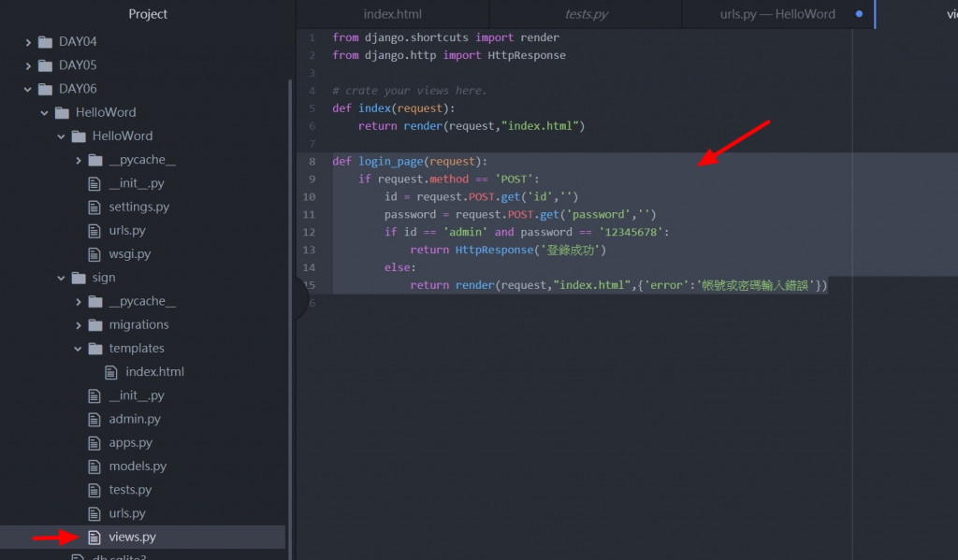Click 'def login_page(request):' code line
This screenshot has height=560, width=958.
(x=410, y=161)
